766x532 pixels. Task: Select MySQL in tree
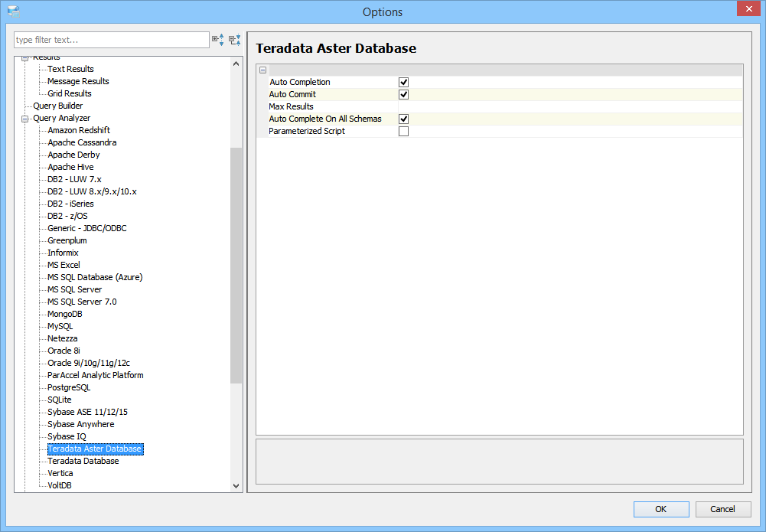(x=60, y=325)
